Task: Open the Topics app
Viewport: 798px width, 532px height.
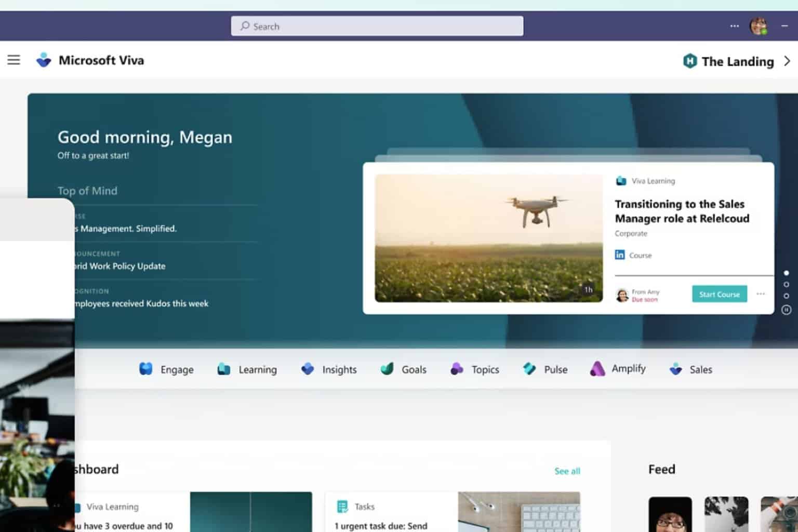Action: (x=474, y=369)
